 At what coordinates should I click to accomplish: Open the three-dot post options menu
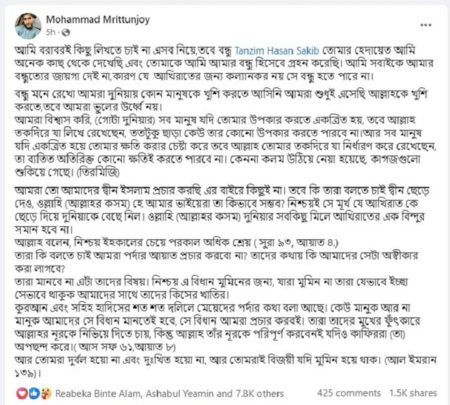click(x=426, y=25)
